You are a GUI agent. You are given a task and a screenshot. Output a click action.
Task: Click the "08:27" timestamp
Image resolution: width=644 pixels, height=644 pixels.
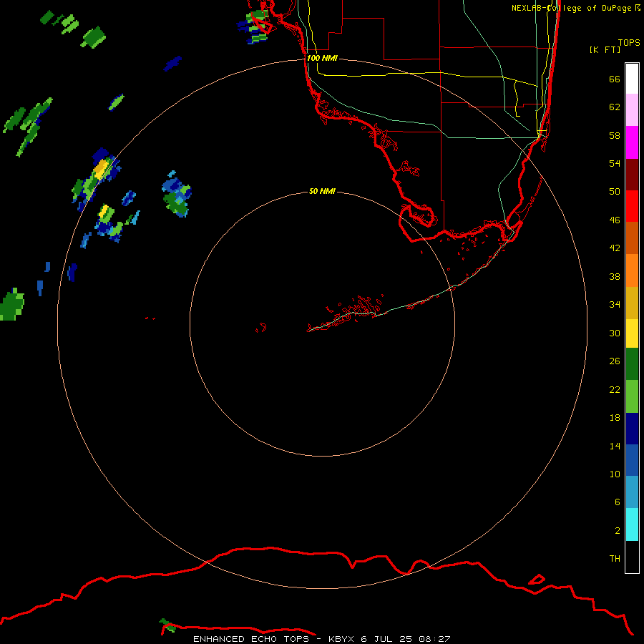[x=434, y=639]
